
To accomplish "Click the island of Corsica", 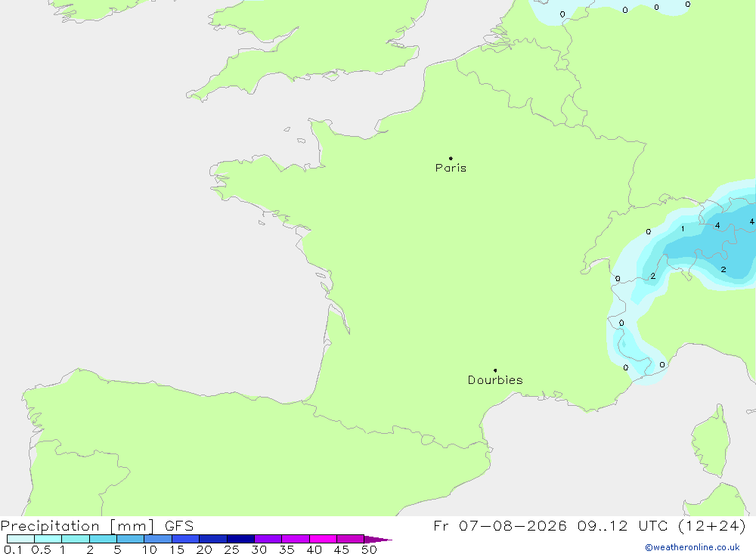I will 711,441.
